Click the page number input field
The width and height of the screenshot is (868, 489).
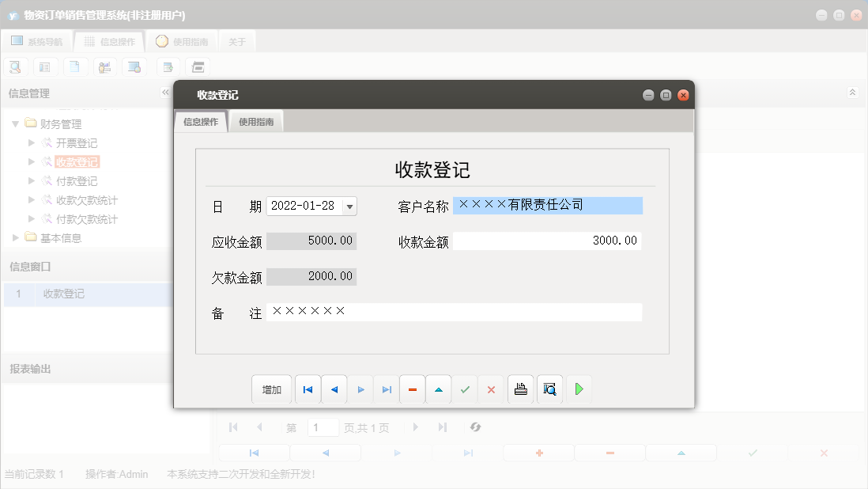[323, 427]
